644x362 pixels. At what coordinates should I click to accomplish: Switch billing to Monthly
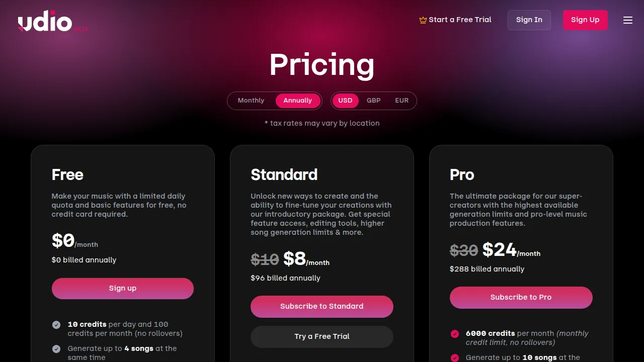pos(251,101)
